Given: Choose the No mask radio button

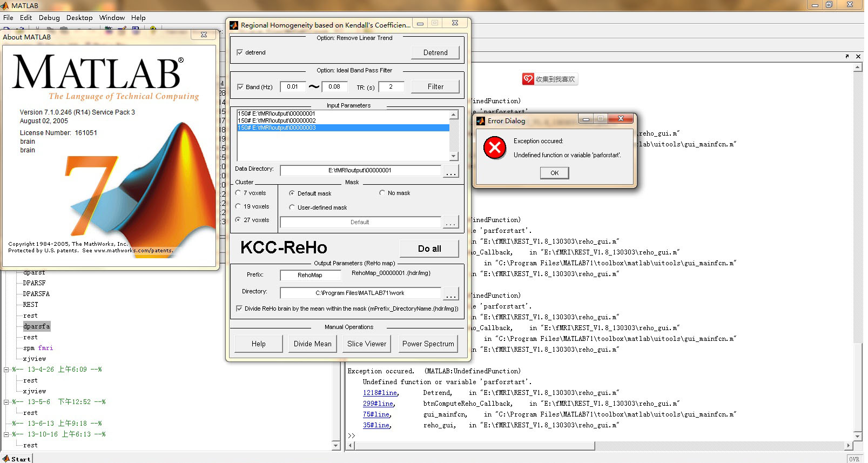Looking at the screenshot, I should point(382,192).
